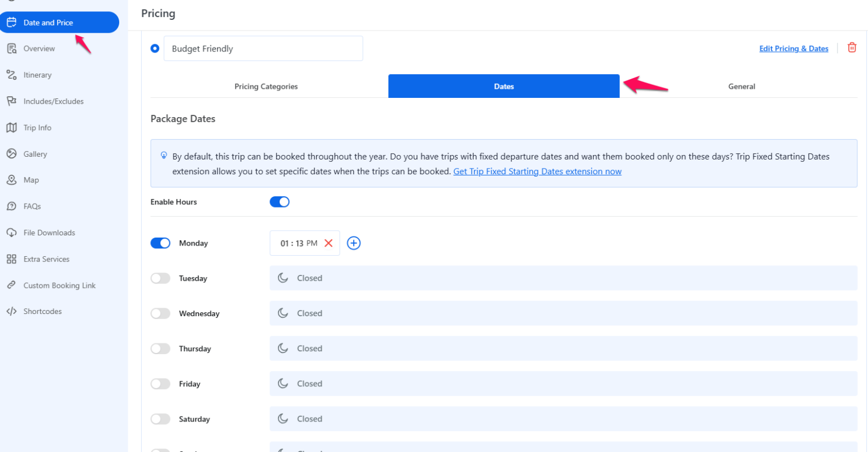Add another time slot for Monday
Image resolution: width=868 pixels, height=452 pixels.
tap(354, 243)
